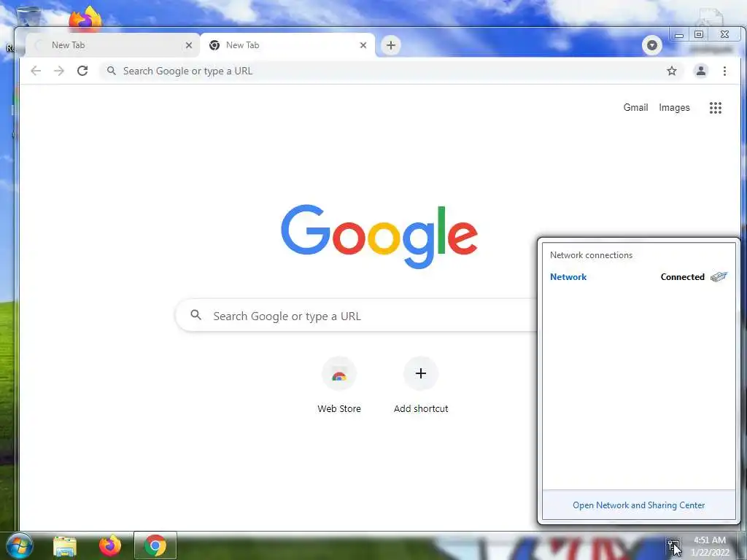Click the Chrome taskbar button
The height and width of the screenshot is (560, 747).
pyautogui.click(x=155, y=545)
